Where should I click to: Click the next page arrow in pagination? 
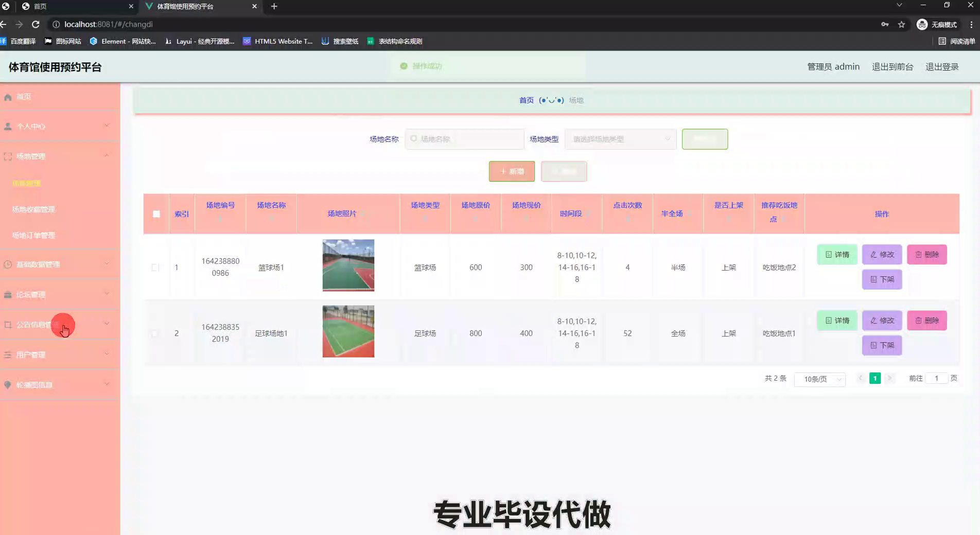click(889, 378)
